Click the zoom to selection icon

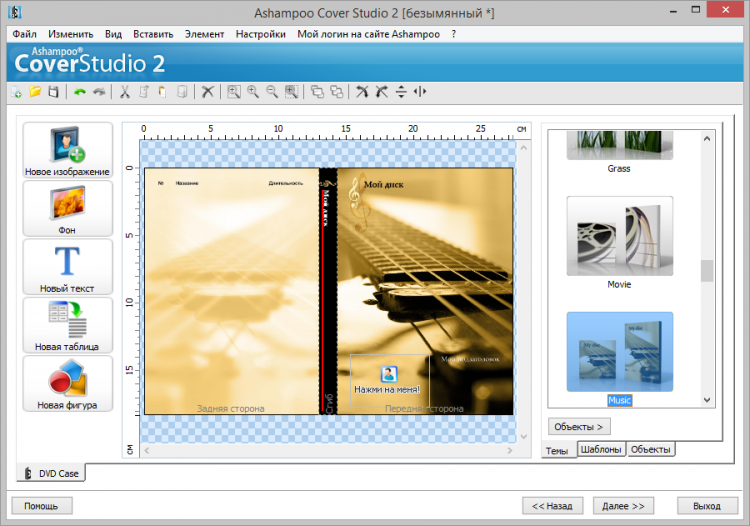tap(291, 92)
